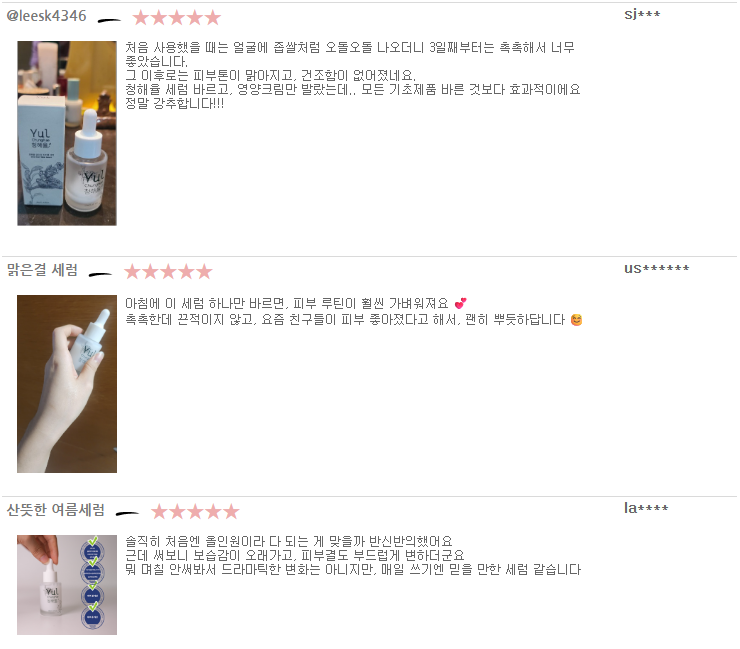
Task: Click the smiling face emoji in second review
Action: click(576, 320)
